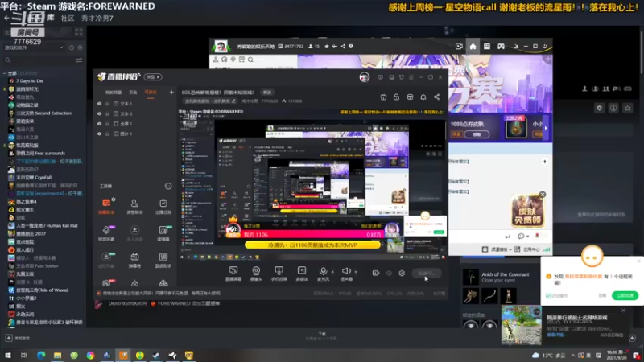Click the record video icon beside preview eye
The image size is (644, 362).
(376, 273)
